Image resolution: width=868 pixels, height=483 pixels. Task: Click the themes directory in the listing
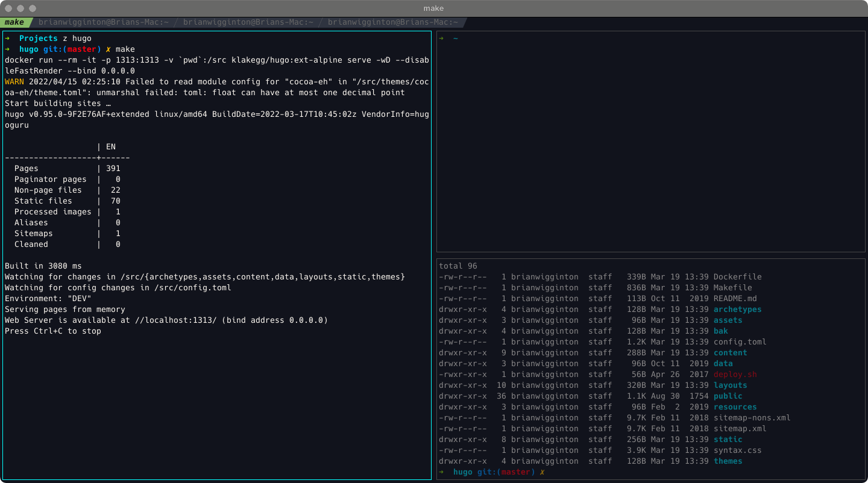pos(728,461)
